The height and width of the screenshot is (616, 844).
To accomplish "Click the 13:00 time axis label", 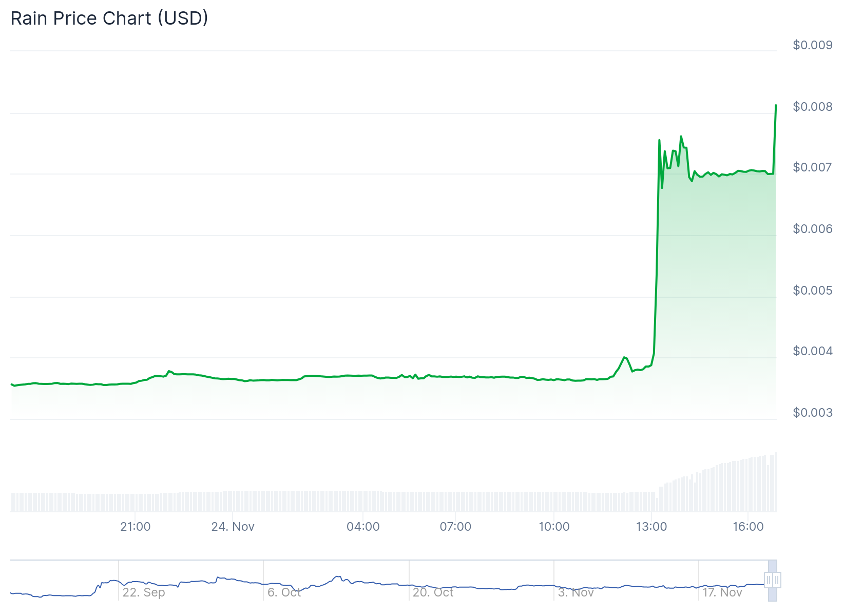I will (651, 527).
